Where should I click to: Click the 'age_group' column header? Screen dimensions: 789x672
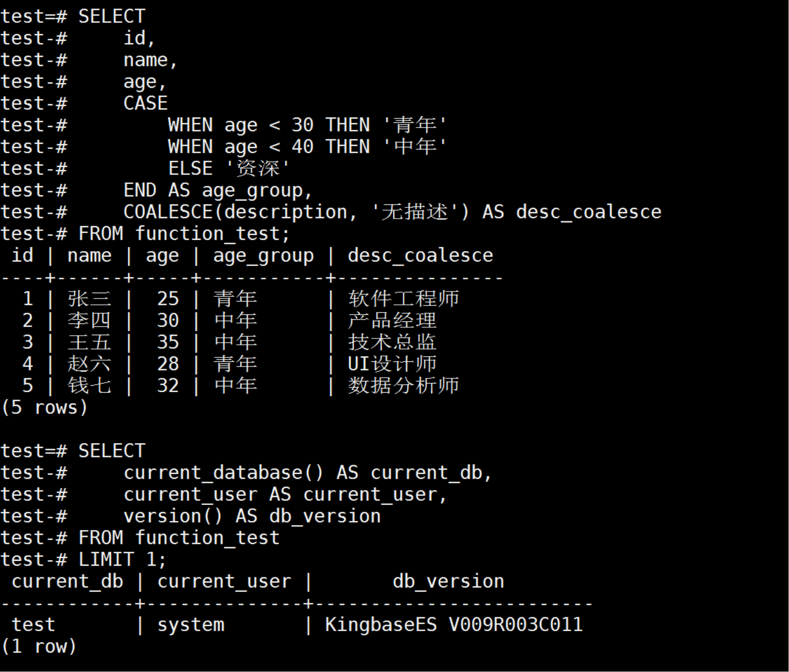click(263, 256)
